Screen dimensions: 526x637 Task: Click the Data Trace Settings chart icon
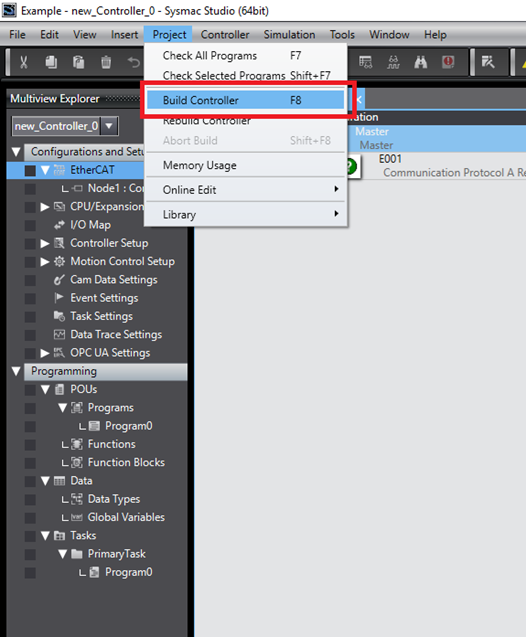59,334
